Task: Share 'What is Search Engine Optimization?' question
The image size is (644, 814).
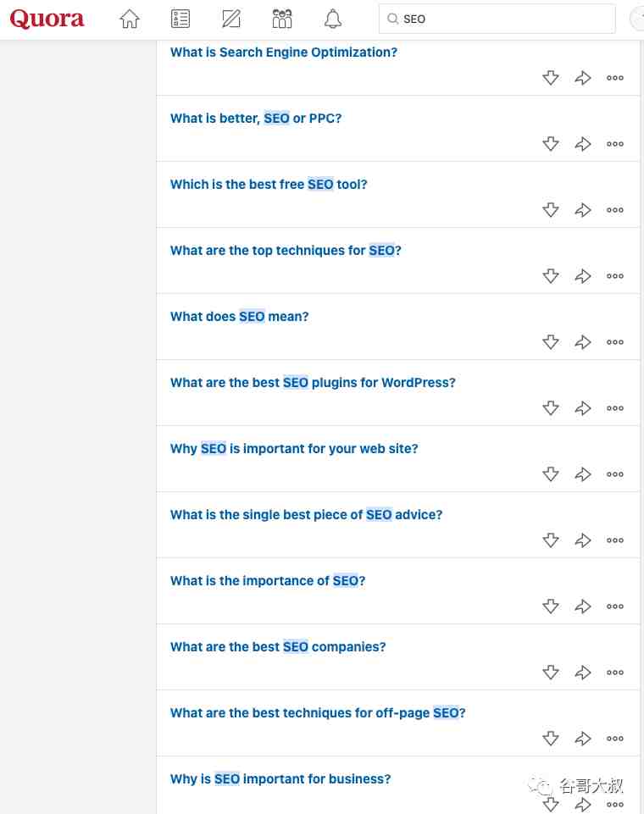Action: pos(583,78)
